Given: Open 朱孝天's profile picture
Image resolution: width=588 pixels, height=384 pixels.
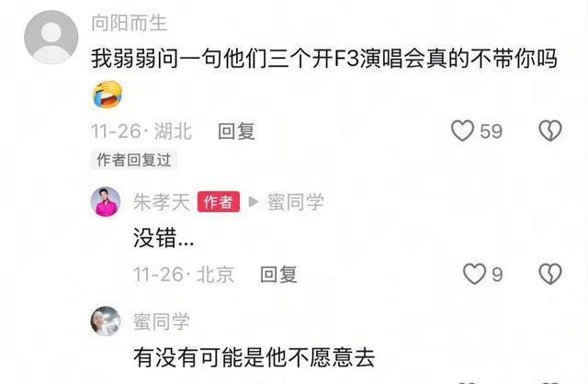Looking at the screenshot, I should coord(106,202).
